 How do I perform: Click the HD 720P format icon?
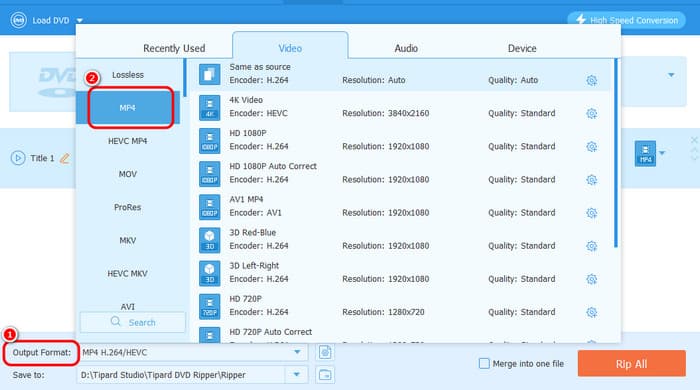click(209, 307)
